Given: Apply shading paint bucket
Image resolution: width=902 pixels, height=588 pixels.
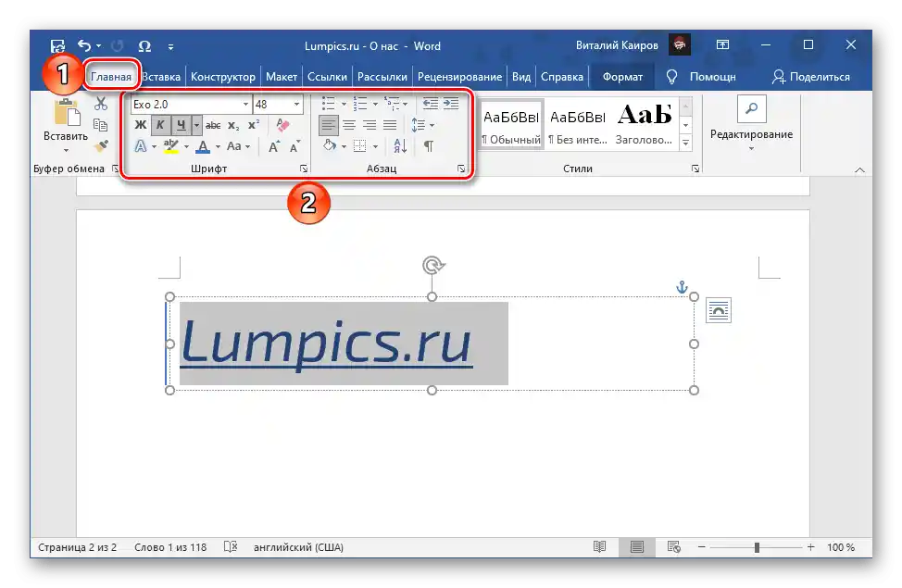Looking at the screenshot, I should tap(330, 146).
